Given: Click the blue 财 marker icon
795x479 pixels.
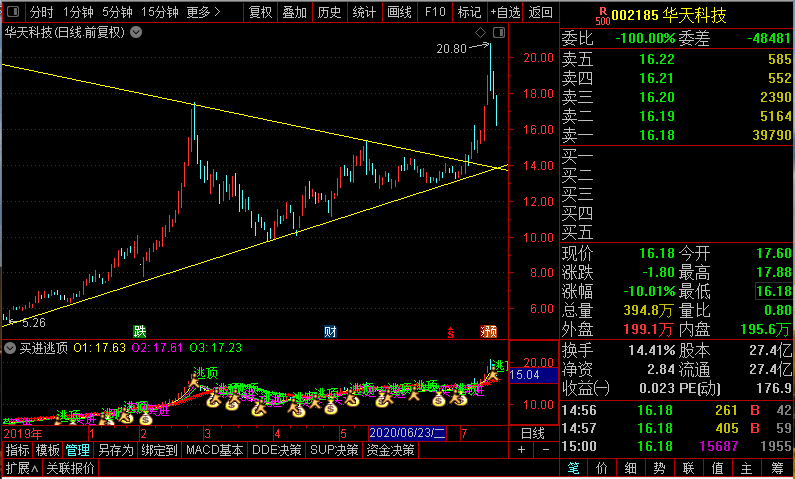Looking at the screenshot, I should (330, 332).
